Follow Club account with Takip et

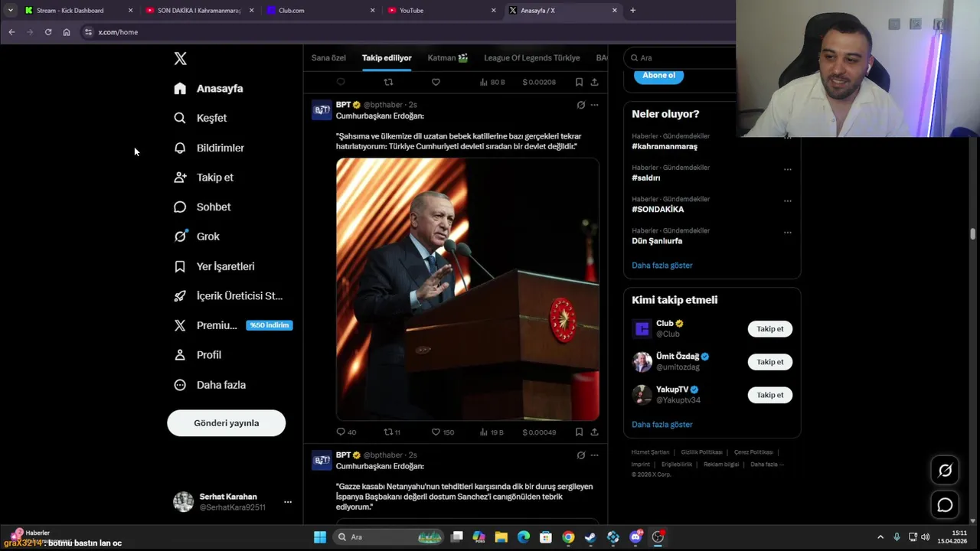(x=770, y=329)
